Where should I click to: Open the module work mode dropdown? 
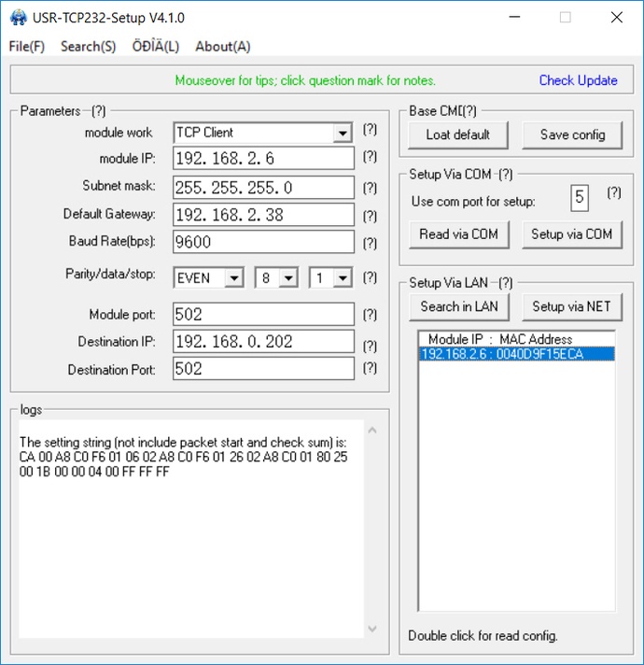click(343, 134)
